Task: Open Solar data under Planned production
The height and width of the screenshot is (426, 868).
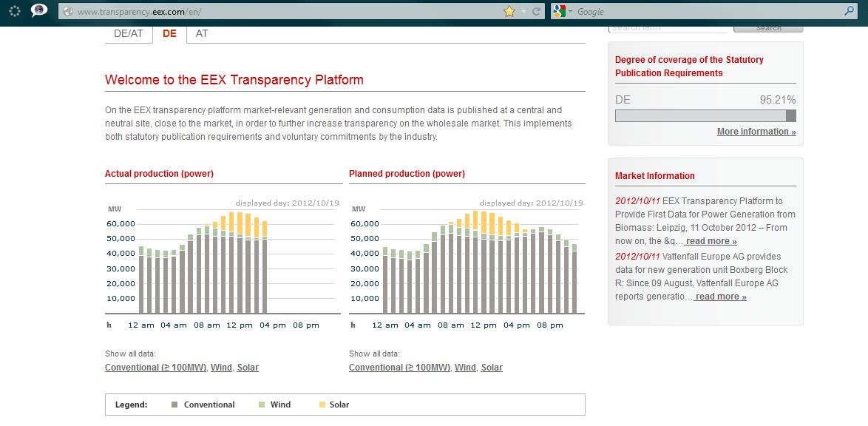Action: coord(492,368)
